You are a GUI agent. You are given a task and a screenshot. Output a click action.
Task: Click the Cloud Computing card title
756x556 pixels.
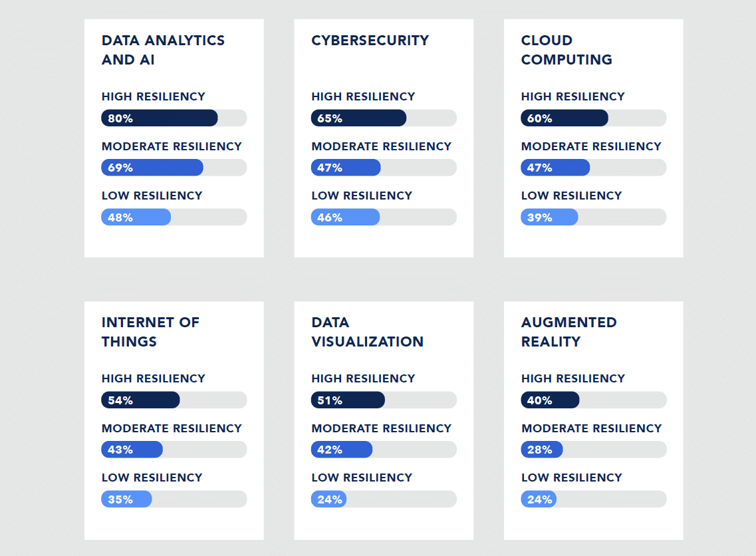click(x=567, y=50)
